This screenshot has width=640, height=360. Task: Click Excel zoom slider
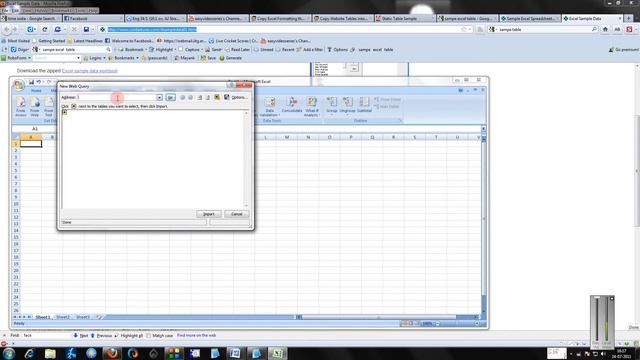(456, 323)
